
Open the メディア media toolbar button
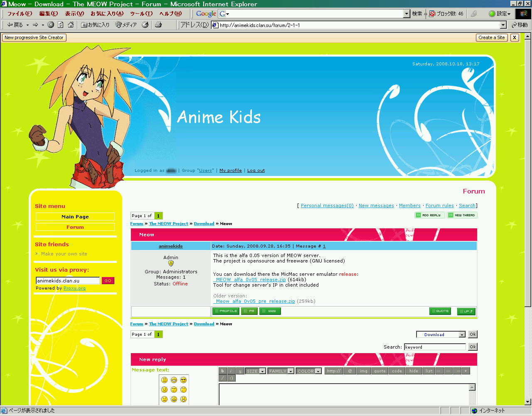coord(126,25)
